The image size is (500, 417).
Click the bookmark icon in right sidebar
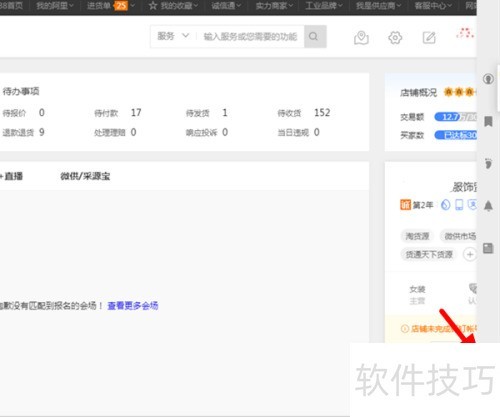click(x=488, y=121)
